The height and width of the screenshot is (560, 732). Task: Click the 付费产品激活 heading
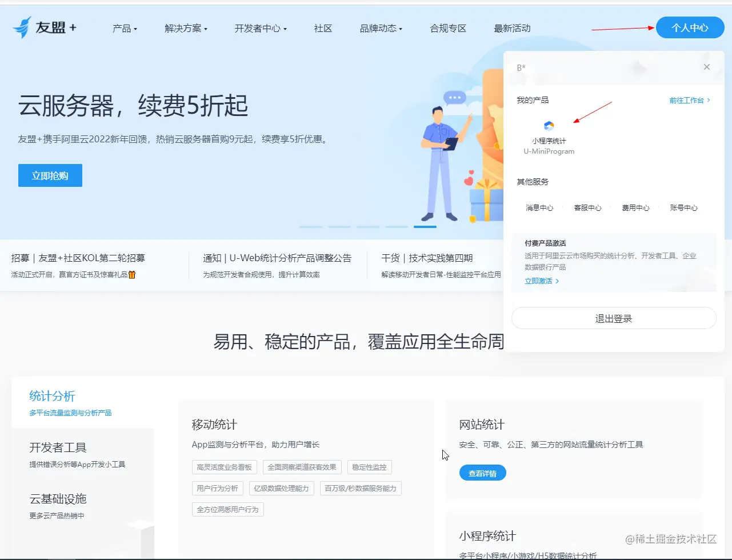(545, 243)
